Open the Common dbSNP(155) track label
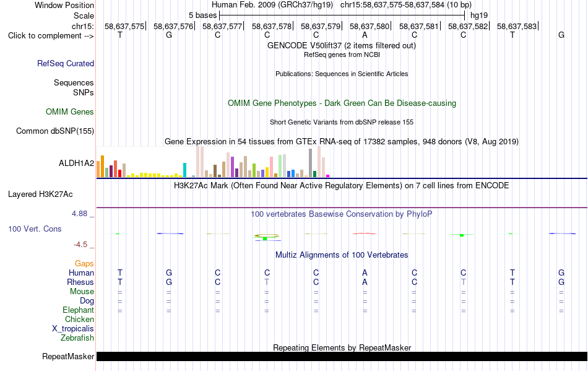 pyautogui.click(x=54, y=131)
